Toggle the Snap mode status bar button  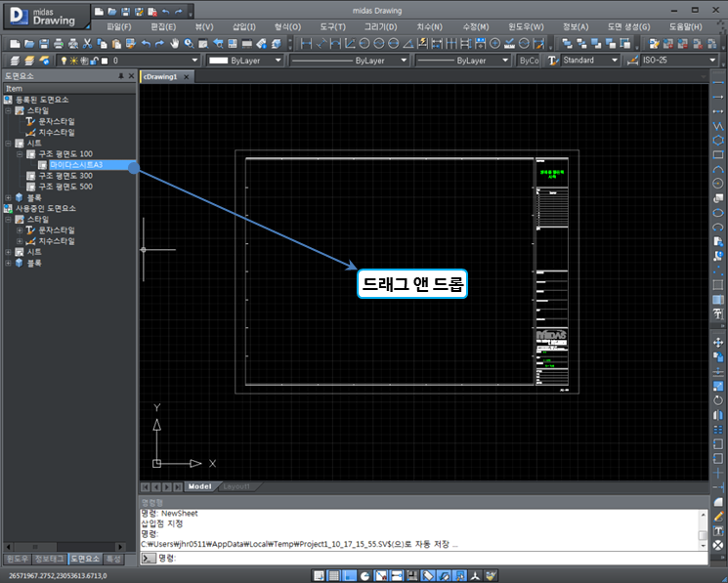pyautogui.click(x=319, y=575)
